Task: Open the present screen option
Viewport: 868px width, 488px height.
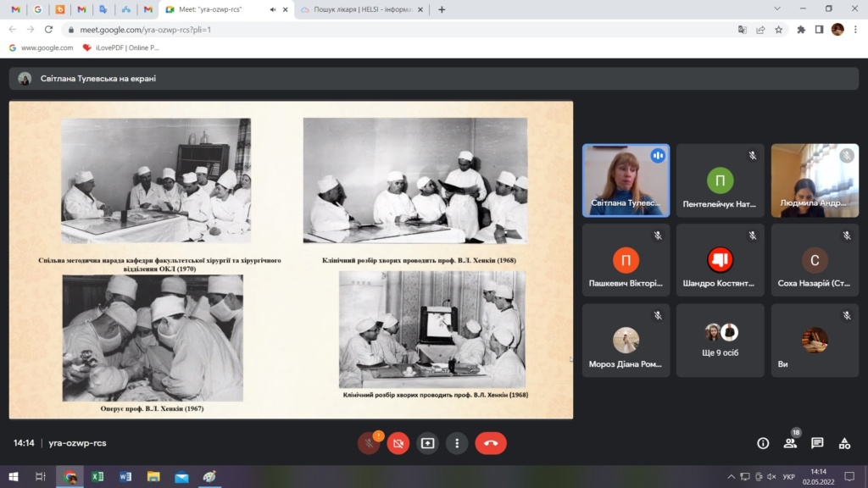Action: (427, 443)
